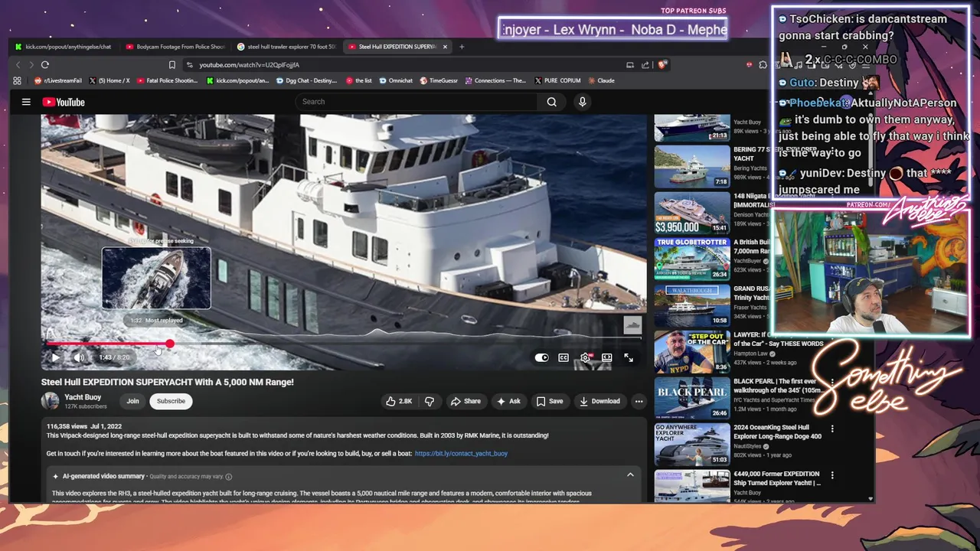Collapse the AI-generated video summary
This screenshot has width=980, height=551.
point(630,475)
